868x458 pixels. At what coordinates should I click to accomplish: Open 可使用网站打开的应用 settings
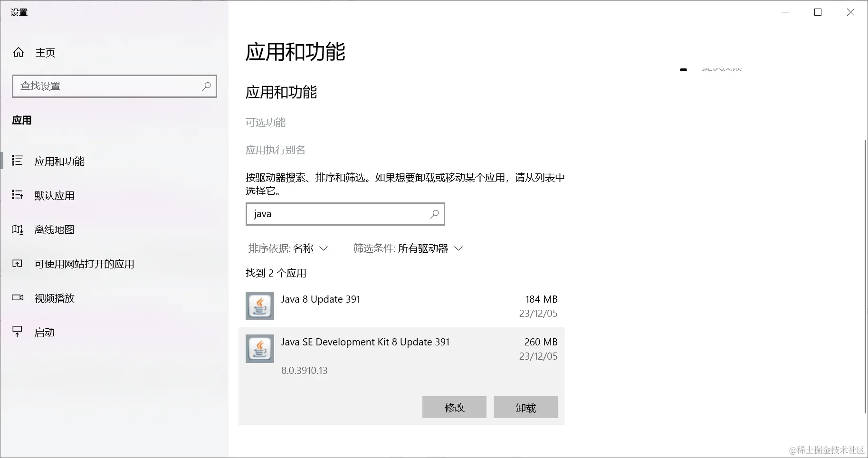(x=84, y=264)
